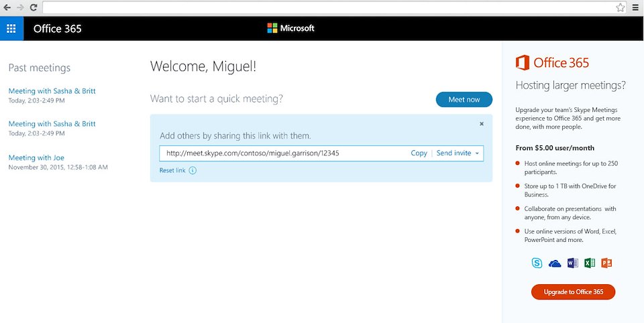Expand the Send invite dropdown arrow
Viewport: 644px width, 323px height.
click(477, 153)
